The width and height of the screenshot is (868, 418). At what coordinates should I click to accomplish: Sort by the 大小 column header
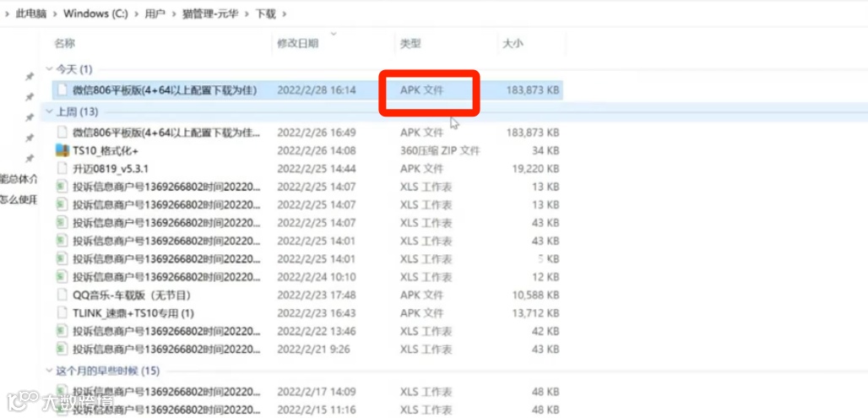pyautogui.click(x=512, y=43)
